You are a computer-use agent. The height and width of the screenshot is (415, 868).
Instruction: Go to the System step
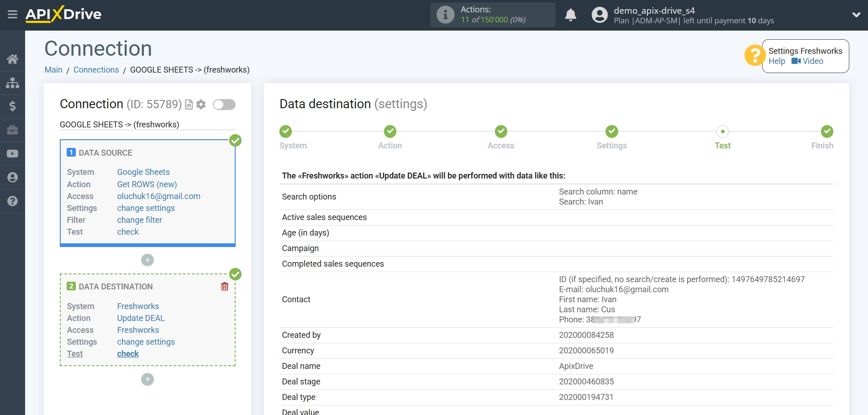[285, 131]
